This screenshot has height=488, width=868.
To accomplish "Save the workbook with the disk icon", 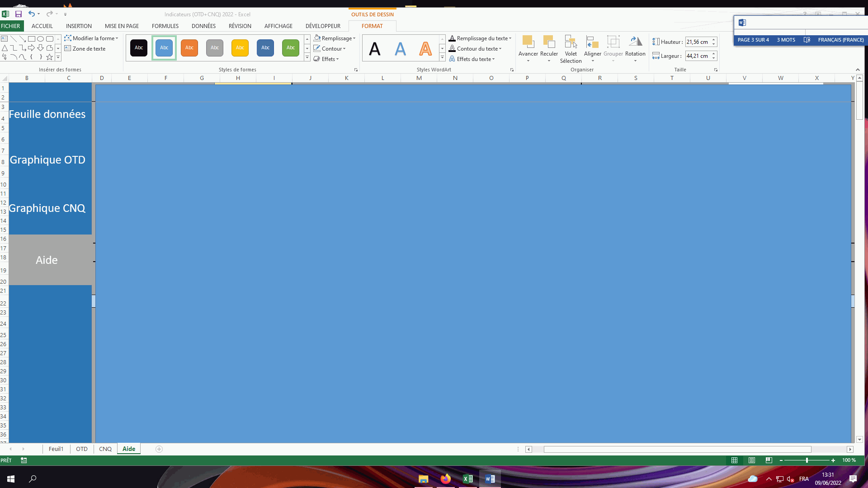I will point(19,14).
